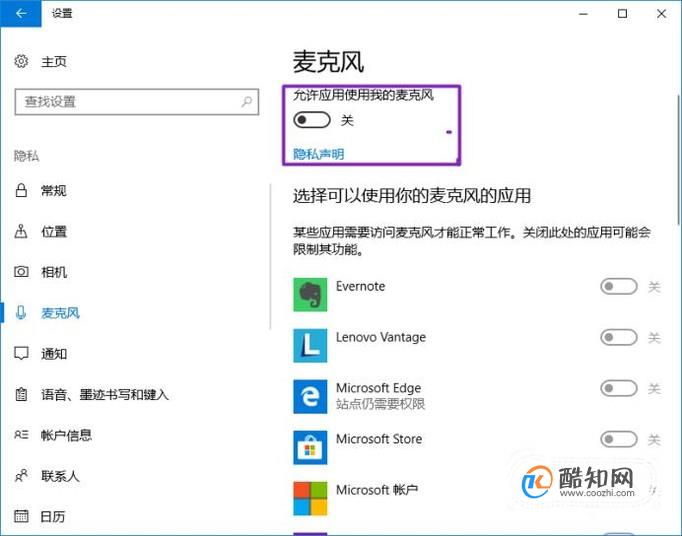
Task: Open the home gear icon
Action: [21, 61]
